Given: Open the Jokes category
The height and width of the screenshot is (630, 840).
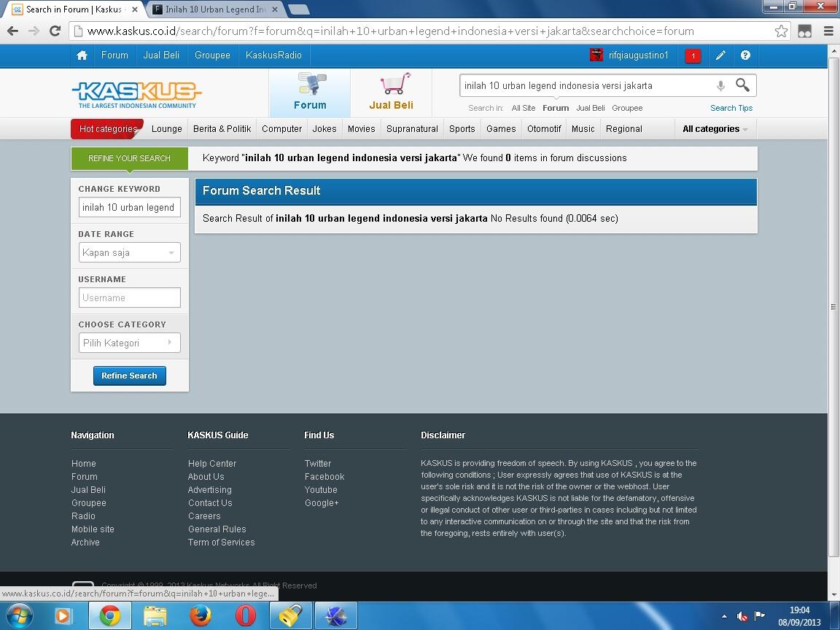Looking at the screenshot, I should pyautogui.click(x=324, y=129).
